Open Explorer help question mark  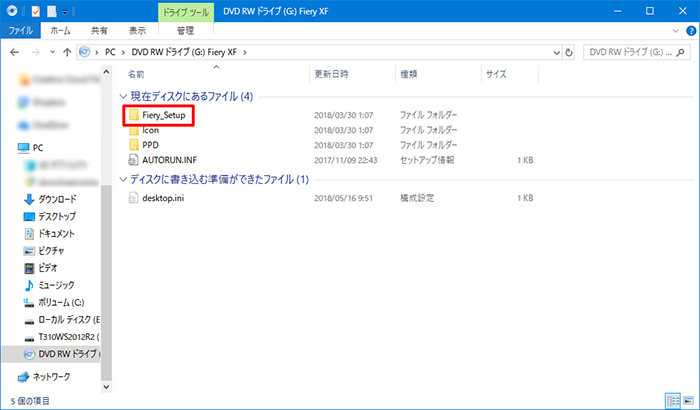(691, 31)
